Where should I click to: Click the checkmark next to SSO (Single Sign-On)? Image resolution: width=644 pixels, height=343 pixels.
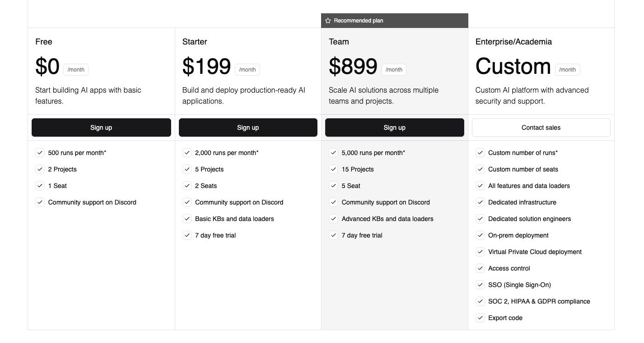point(480,285)
